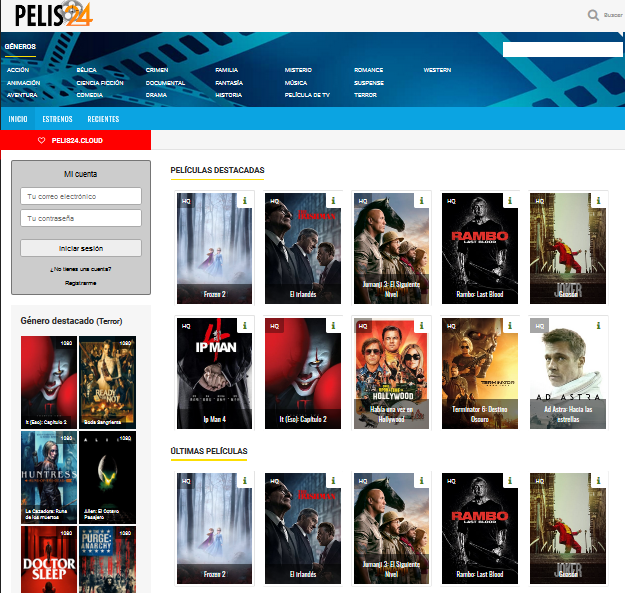This screenshot has height=593, width=625.
Task: Choose the Comedia genre
Action: pyautogui.click(x=90, y=95)
